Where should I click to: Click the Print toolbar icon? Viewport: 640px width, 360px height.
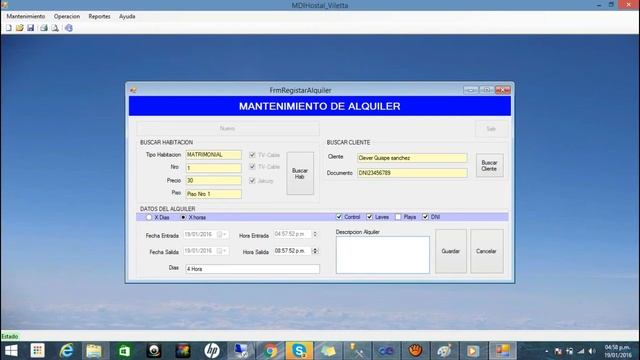(44, 28)
